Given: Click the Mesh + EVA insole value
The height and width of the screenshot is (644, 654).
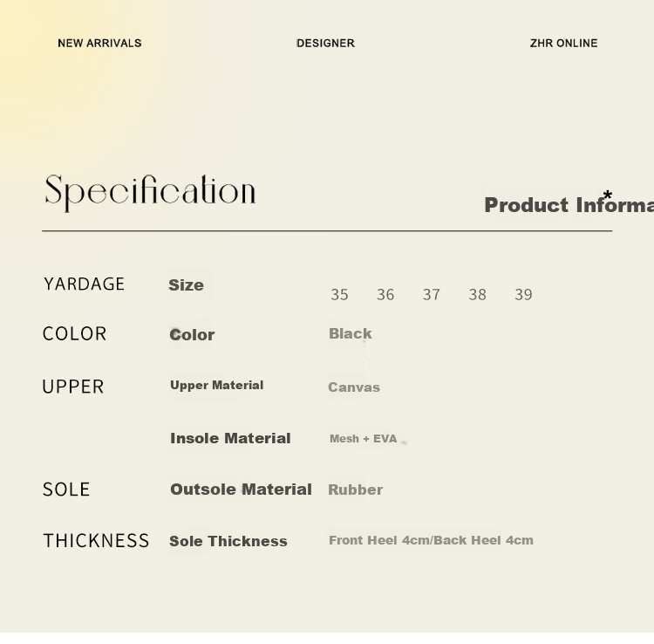Looking at the screenshot, I should tap(364, 439).
